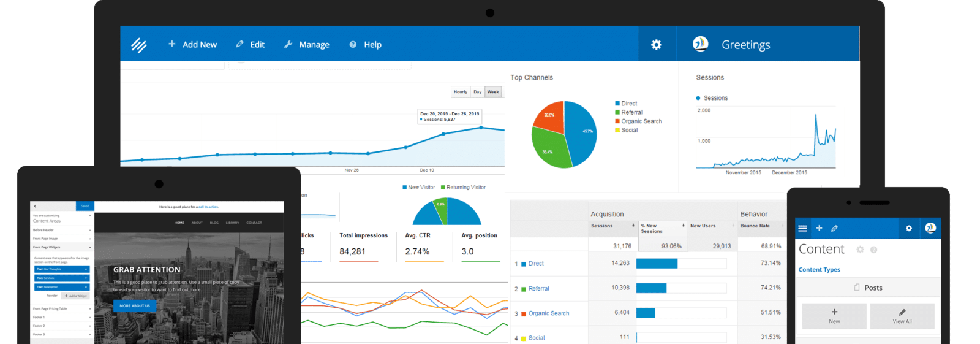The width and height of the screenshot is (980, 344).
Task: Switch chart interval to Day
Action: tap(478, 92)
